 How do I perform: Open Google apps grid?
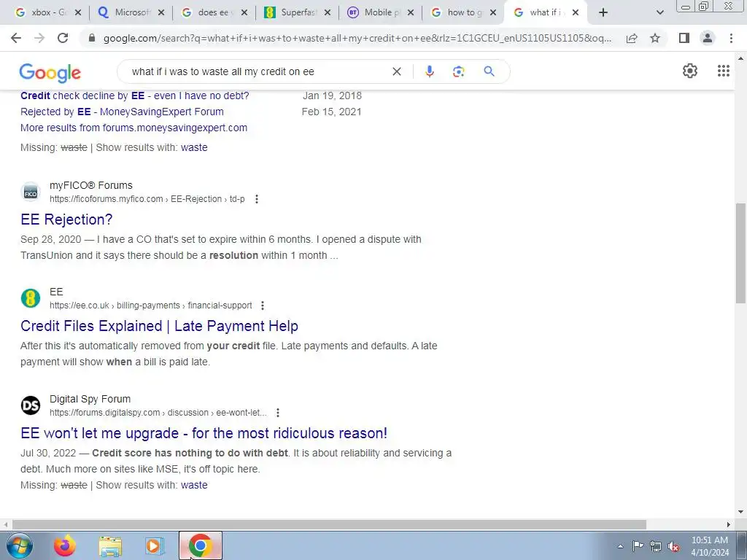pos(723,71)
